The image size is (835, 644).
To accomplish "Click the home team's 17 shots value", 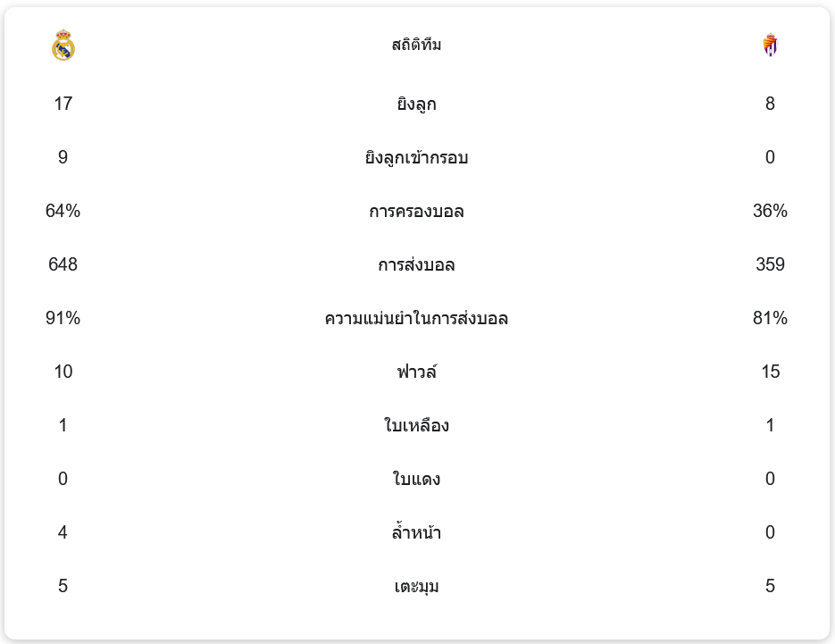I will click(x=63, y=105).
